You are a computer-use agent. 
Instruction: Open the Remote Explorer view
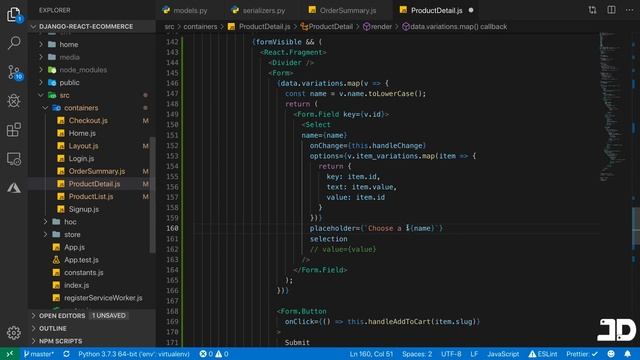click(14, 159)
